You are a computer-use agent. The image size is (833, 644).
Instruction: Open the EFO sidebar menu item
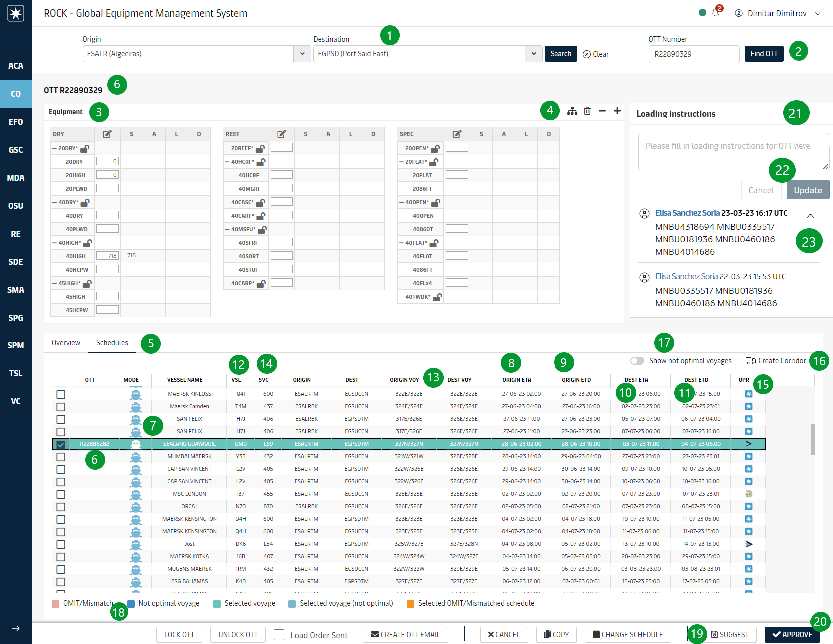(16, 122)
